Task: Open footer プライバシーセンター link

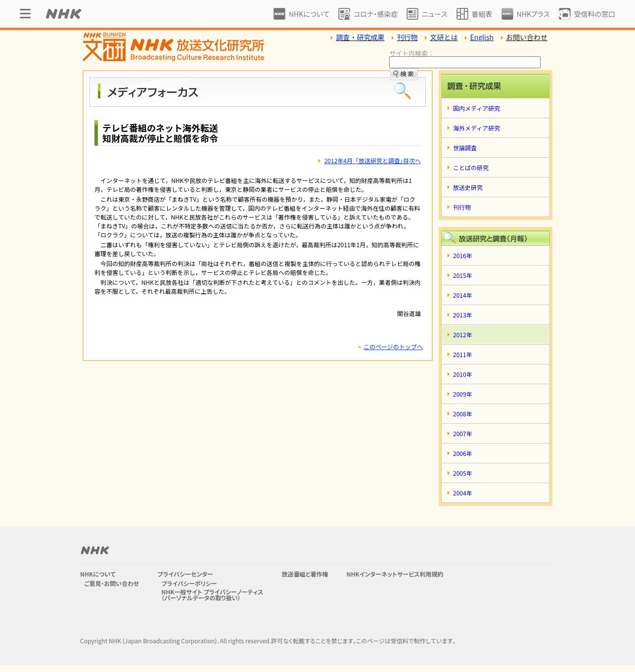Action: (x=185, y=575)
